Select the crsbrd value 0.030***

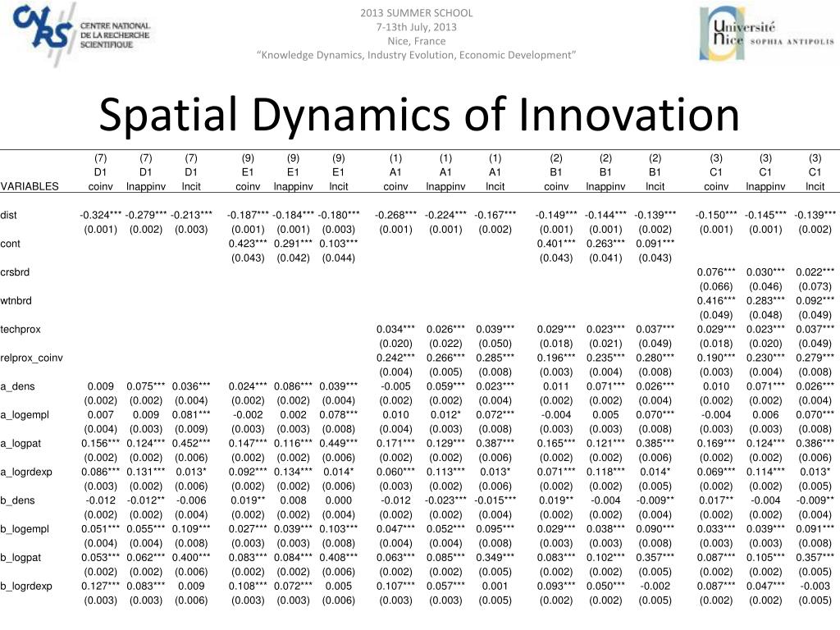(x=765, y=272)
